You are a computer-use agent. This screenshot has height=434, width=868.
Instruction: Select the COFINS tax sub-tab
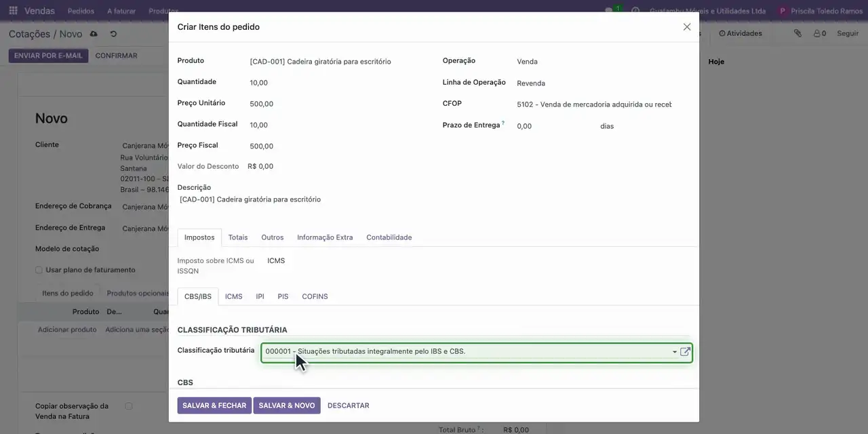click(x=315, y=296)
